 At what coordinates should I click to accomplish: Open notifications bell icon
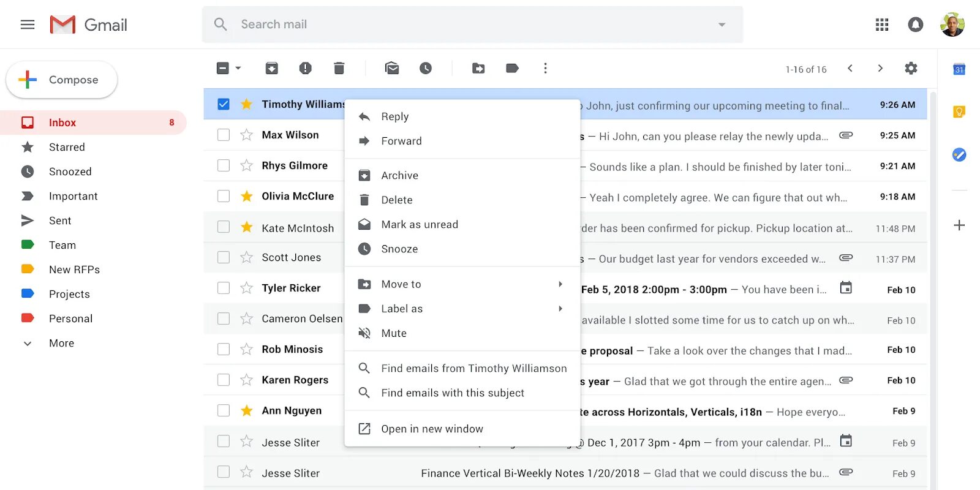pos(916,24)
